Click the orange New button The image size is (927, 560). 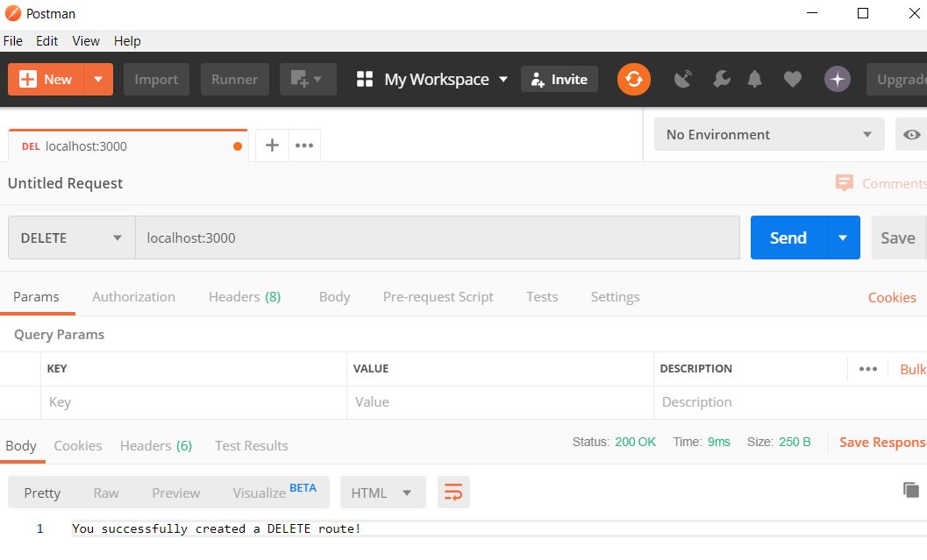[x=46, y=79]
